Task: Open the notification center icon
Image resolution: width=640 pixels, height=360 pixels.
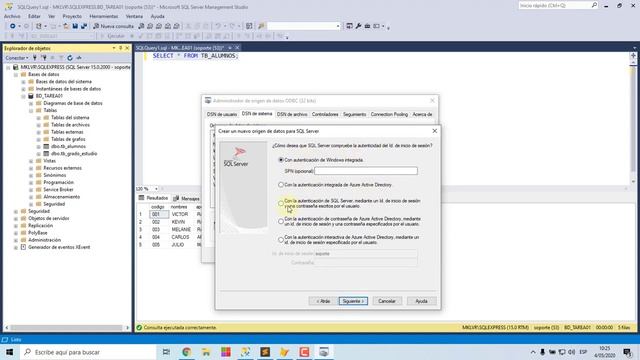Action: pos(627,352)
